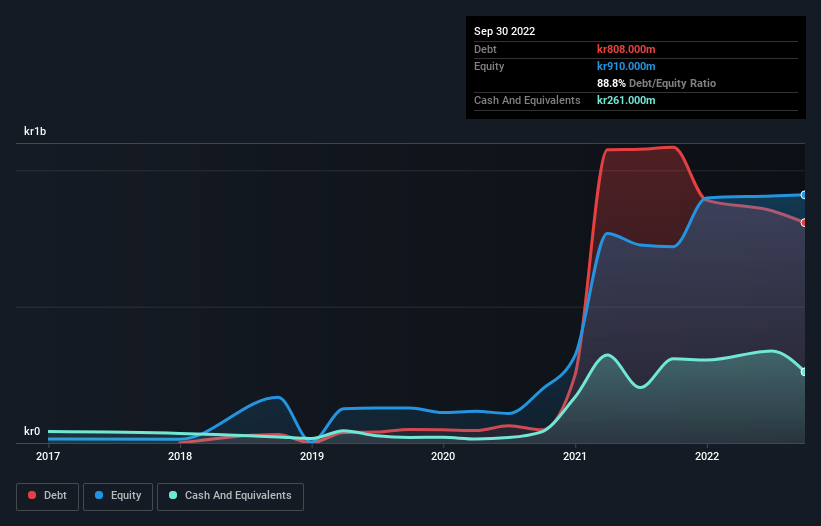Click the Equity row label in tooltip
Screen dimensions: 821x526
489,66
